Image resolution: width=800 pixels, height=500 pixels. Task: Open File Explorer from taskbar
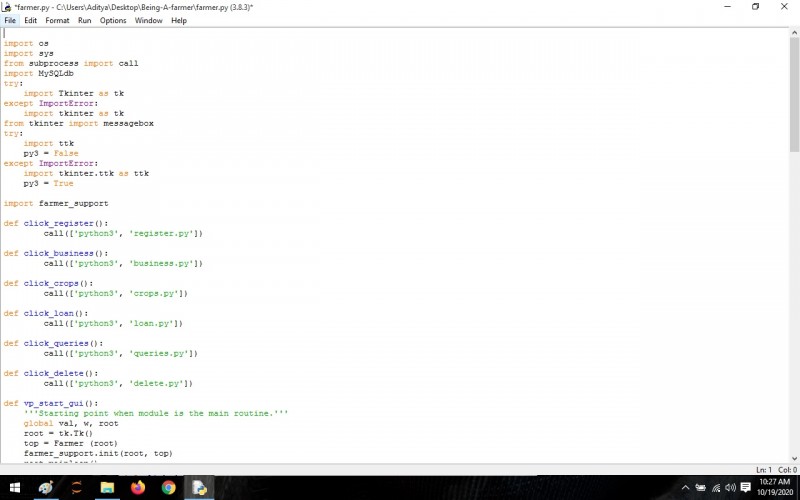coord(107,488)
